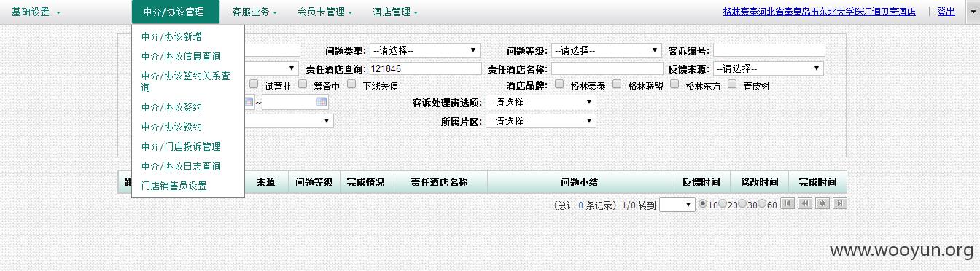The height and width of the screenshot is (271, 980).
Task: Click the 问题小结 column header
Action: [579, 182]
